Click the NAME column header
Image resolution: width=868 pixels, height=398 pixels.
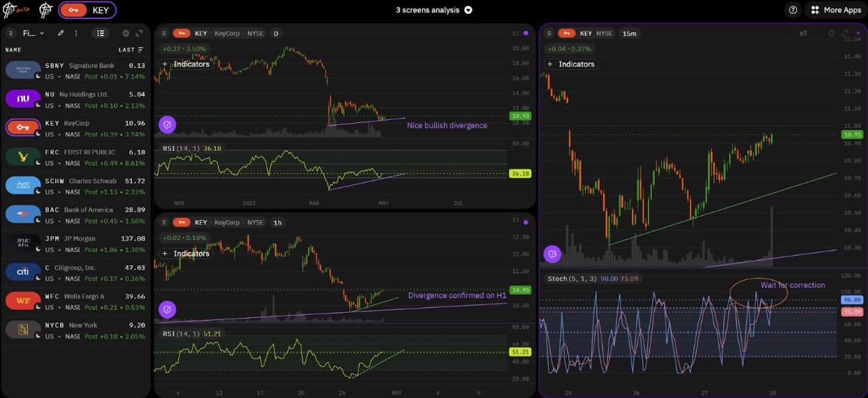click(13, 50)
